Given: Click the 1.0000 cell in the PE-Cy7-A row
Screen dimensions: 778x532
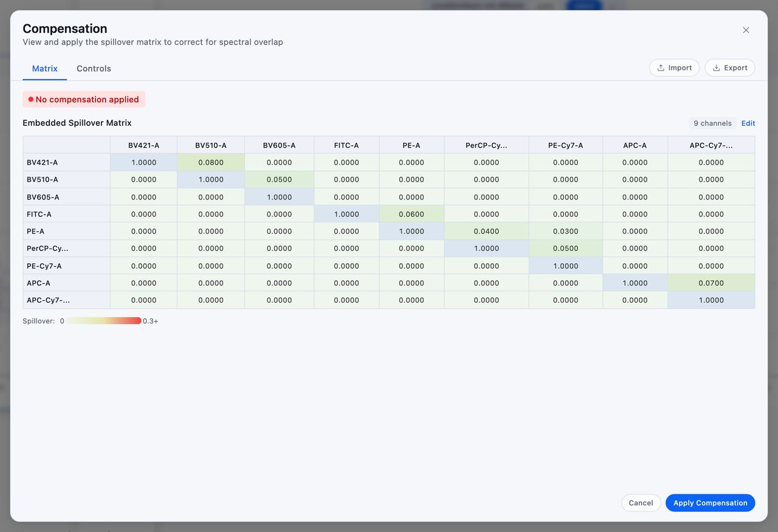Looking at the screenshot, I should (566, 266).
